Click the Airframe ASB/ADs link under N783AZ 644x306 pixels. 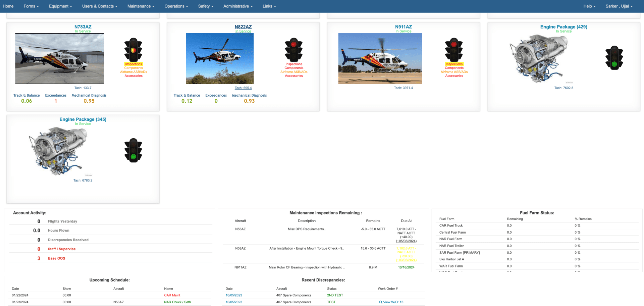coord(133,72)
